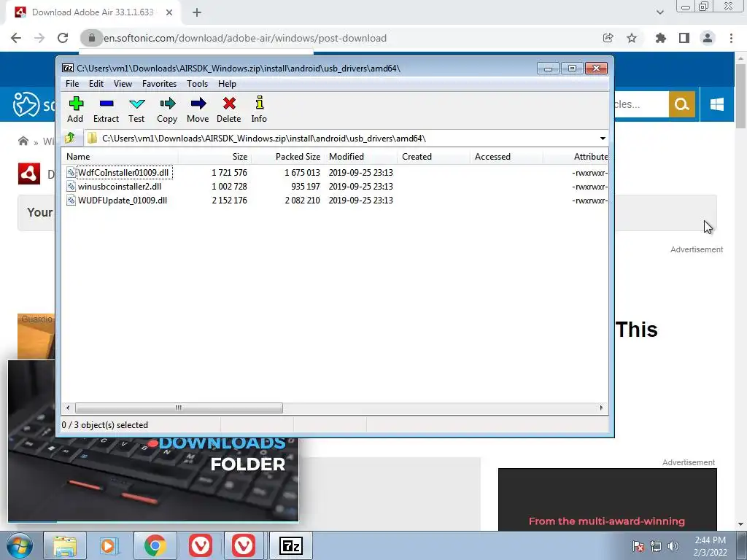Sort by Created column header
The image size is (747, 560).
click(x=433, y=157)
